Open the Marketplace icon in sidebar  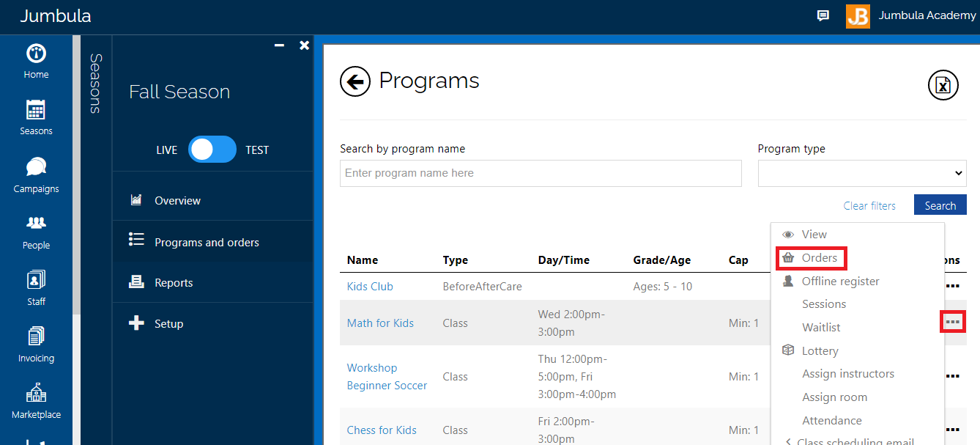pos(36,394)
